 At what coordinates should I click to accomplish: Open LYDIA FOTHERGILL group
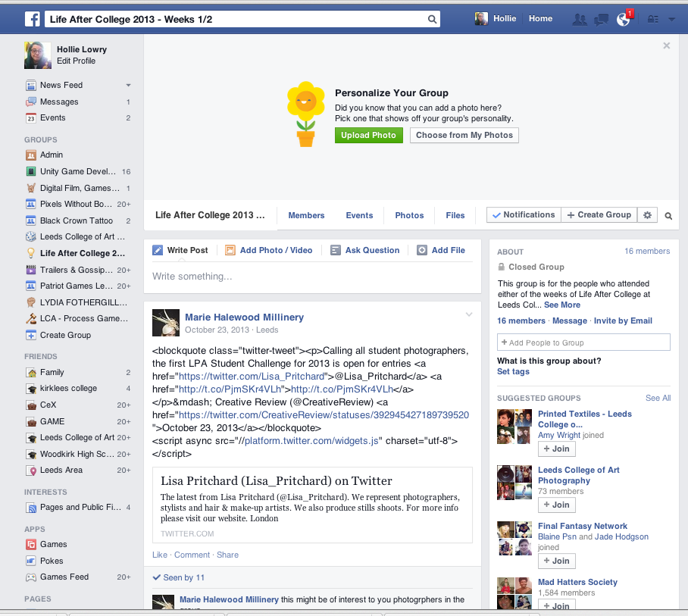pos(78,302)
